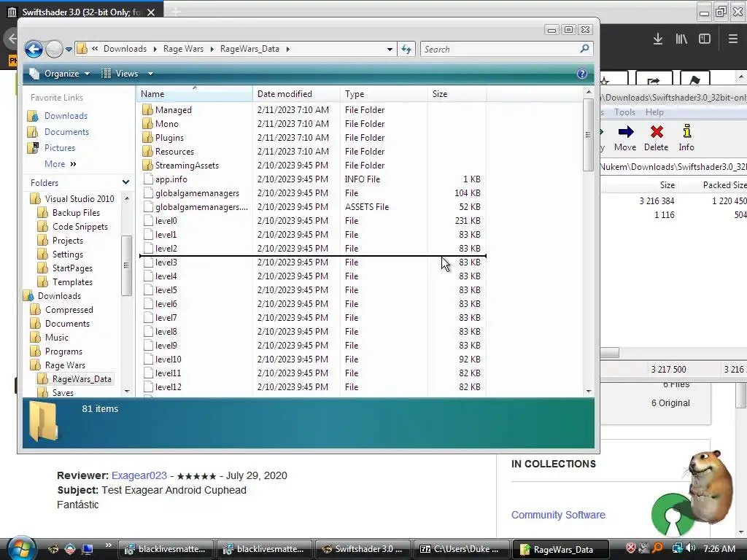
Task: Open Help menu in 7-Zip window
Action: click(654, 112)
